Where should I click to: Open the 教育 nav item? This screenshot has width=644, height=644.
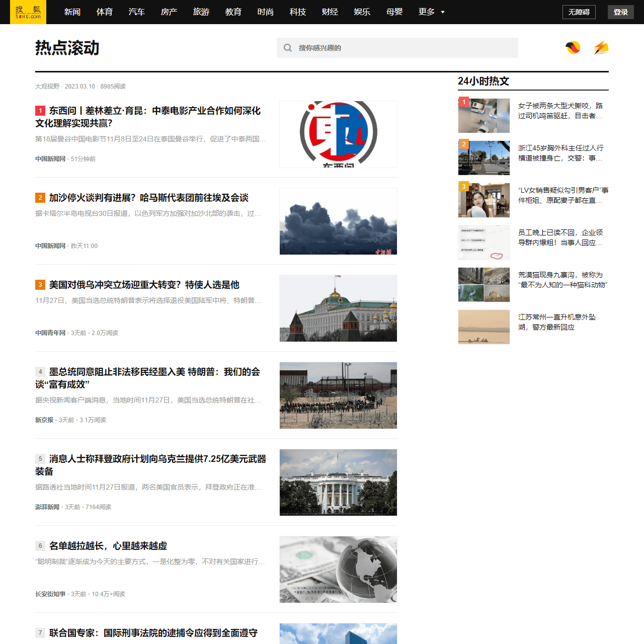233,12
